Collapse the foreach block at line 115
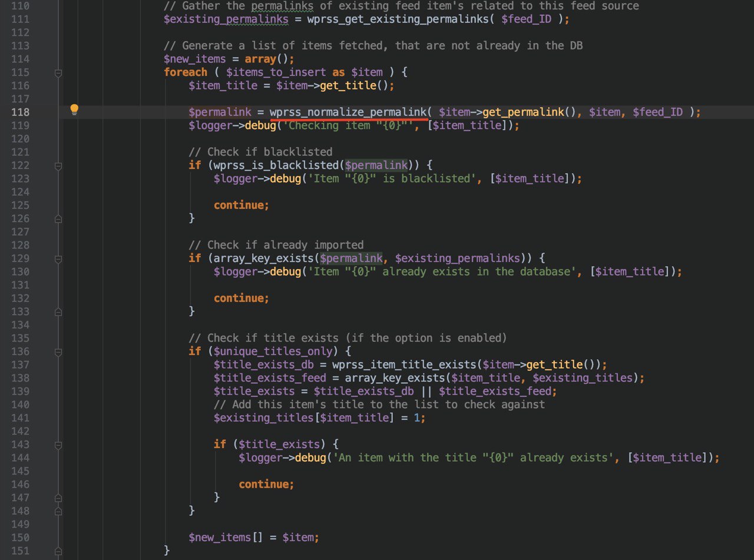The image size is (754, 560). (58, 72)
